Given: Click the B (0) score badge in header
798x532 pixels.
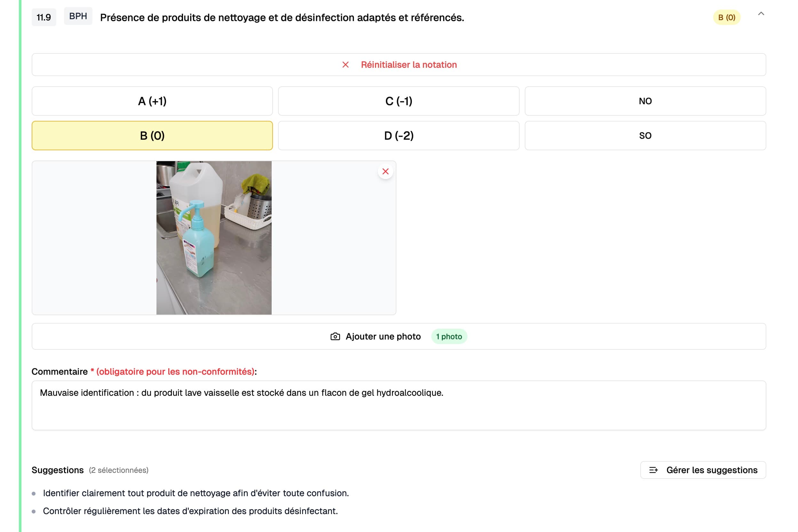Looking at the screenshot, I should pos(727,17).
